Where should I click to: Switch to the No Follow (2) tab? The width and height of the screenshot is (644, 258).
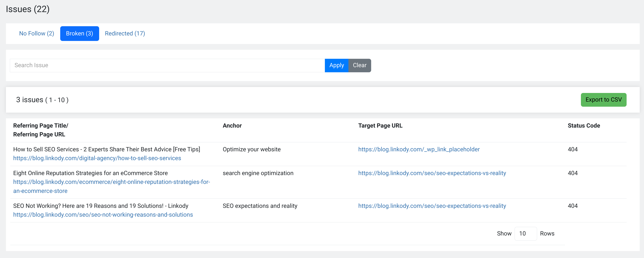pyautogui.click(x=36, y=34)
